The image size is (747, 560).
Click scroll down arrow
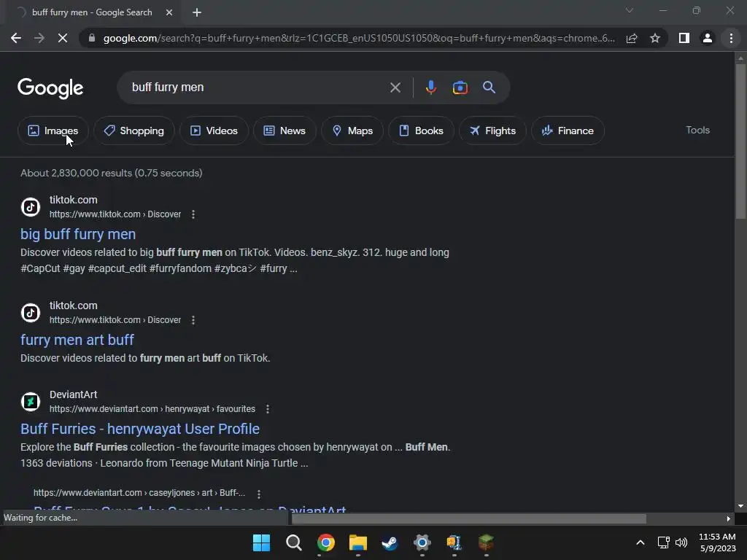(x=740, y=506)
